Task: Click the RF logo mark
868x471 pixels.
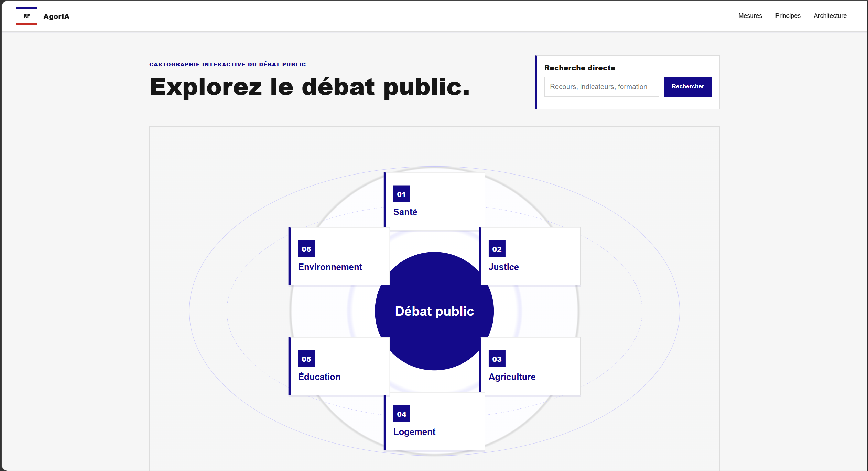Action: pos(26,16)
